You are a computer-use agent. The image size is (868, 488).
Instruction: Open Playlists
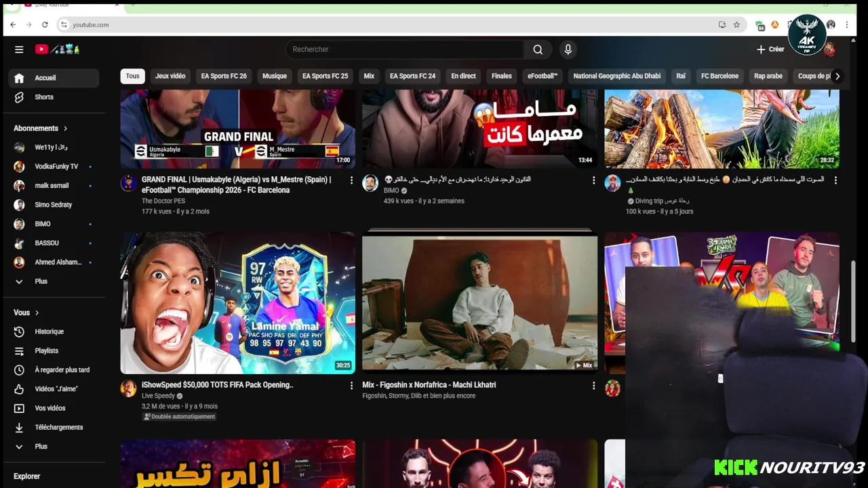(54, 350)
